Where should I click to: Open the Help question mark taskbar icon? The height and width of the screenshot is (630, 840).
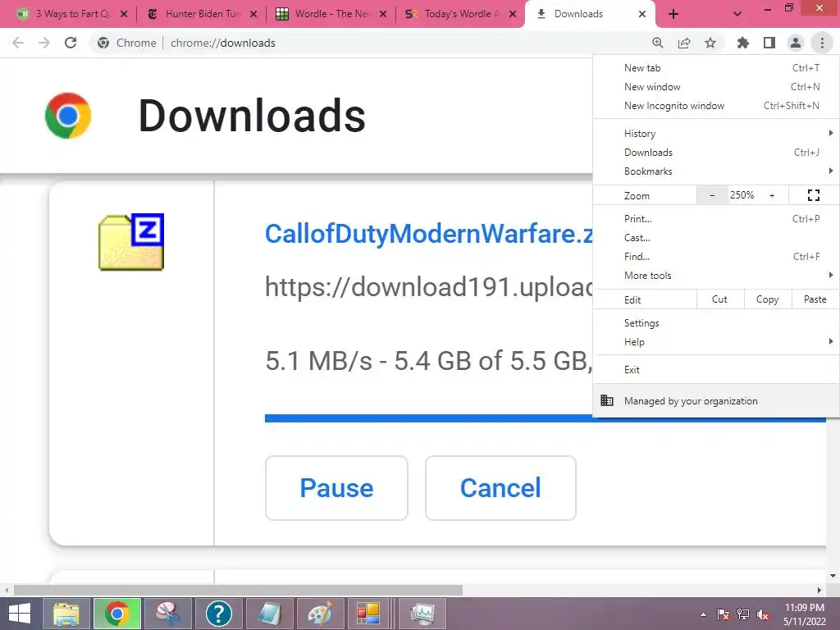coord(218,614)
